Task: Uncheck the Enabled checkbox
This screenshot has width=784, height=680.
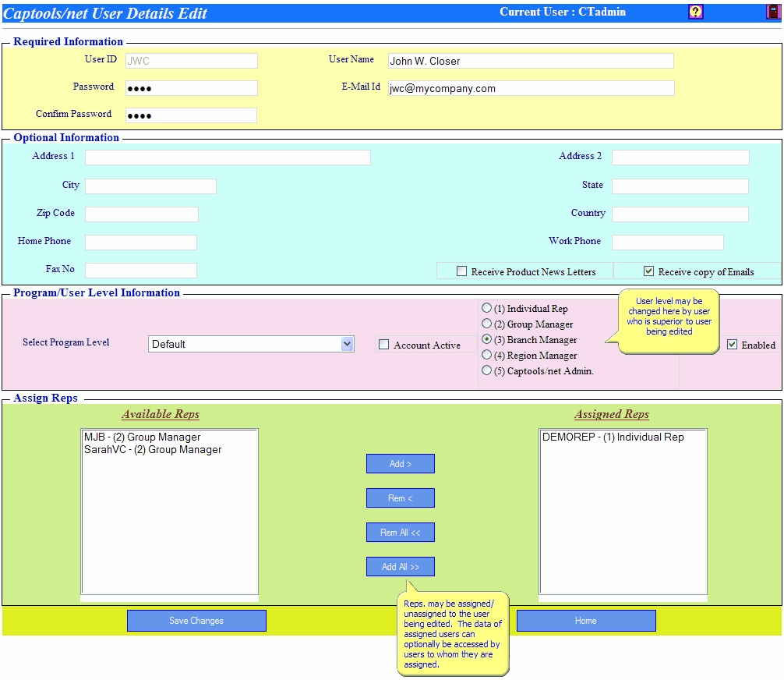Action: pyautogui.click(x=732, y=345)
